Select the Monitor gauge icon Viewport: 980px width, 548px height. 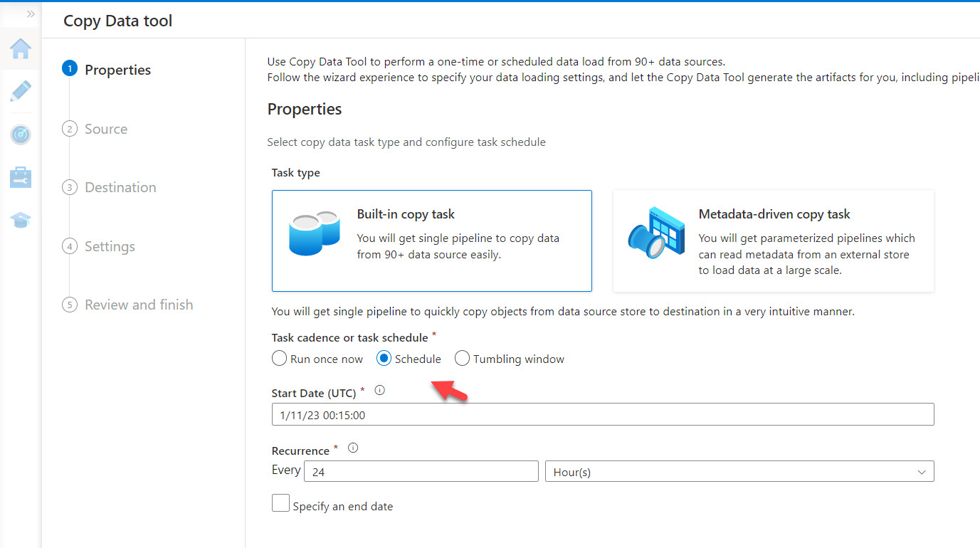coord(21,134)
